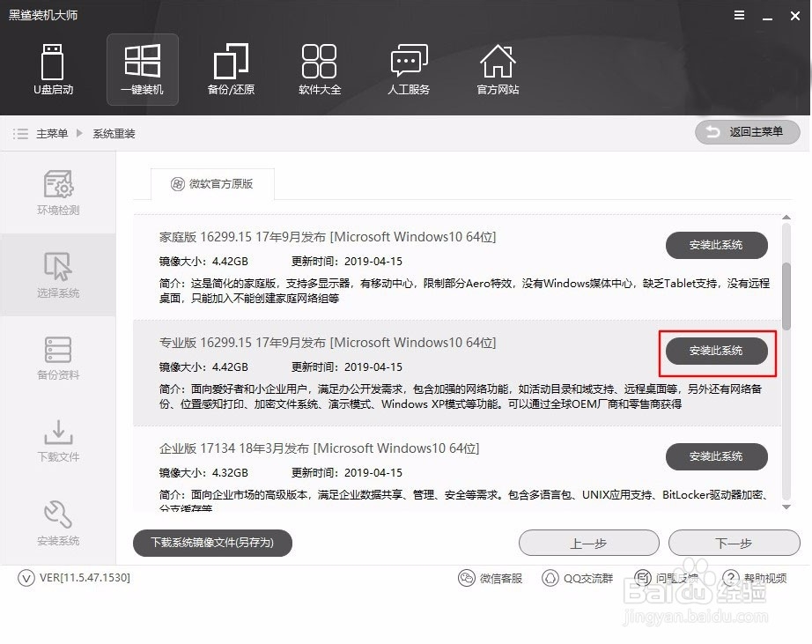Screen dimensions: 812x644
Task: Click VER[11.5.47.1530] version text
Action: tap(85, 577)
